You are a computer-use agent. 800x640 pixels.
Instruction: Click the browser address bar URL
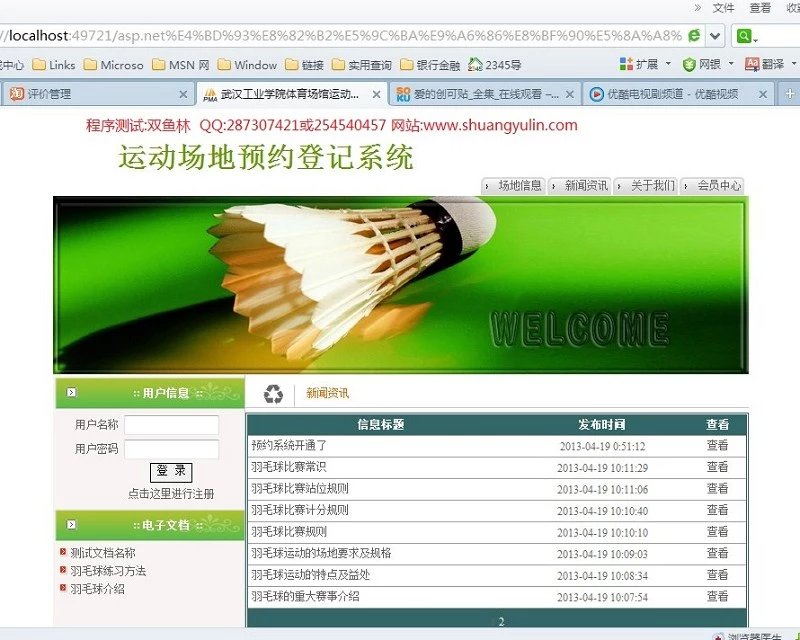point(342,36)
